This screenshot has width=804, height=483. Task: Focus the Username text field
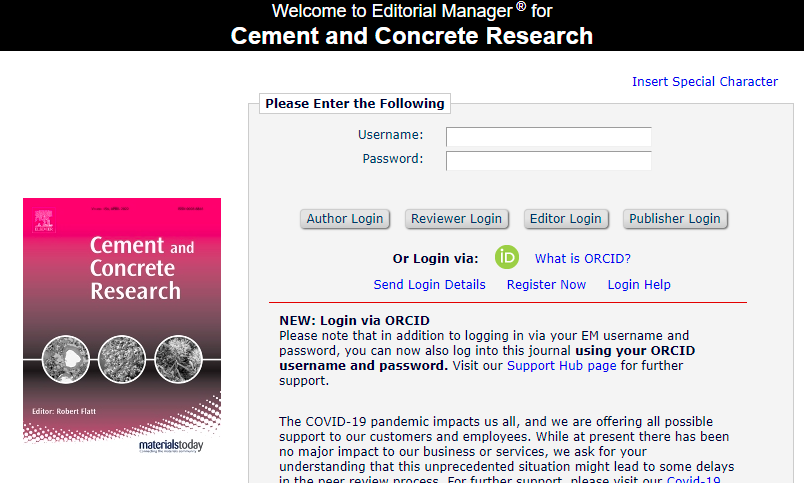pyautogui.click(x=548, y=136)
